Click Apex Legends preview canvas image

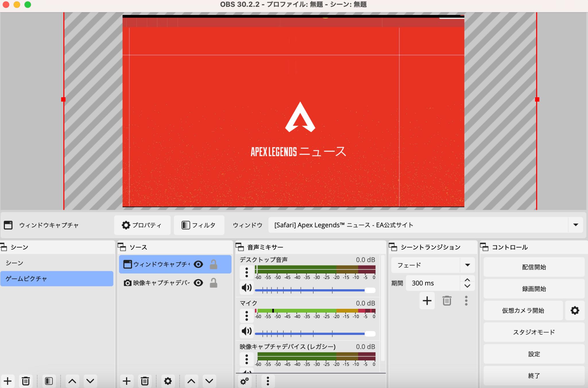[x=293, y=111]
